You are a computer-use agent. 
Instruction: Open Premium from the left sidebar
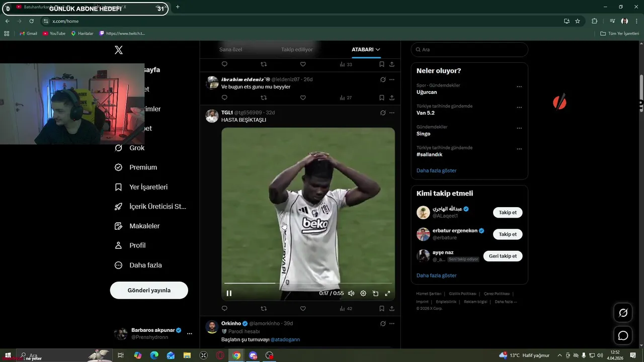coord(136,167)
